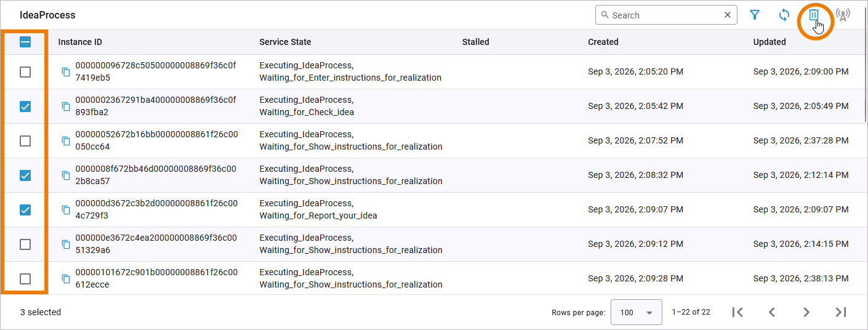Click the Waiting_for_Check_idea state text
868x330 pixels.
pyautogui.click(x=307, y=112)
